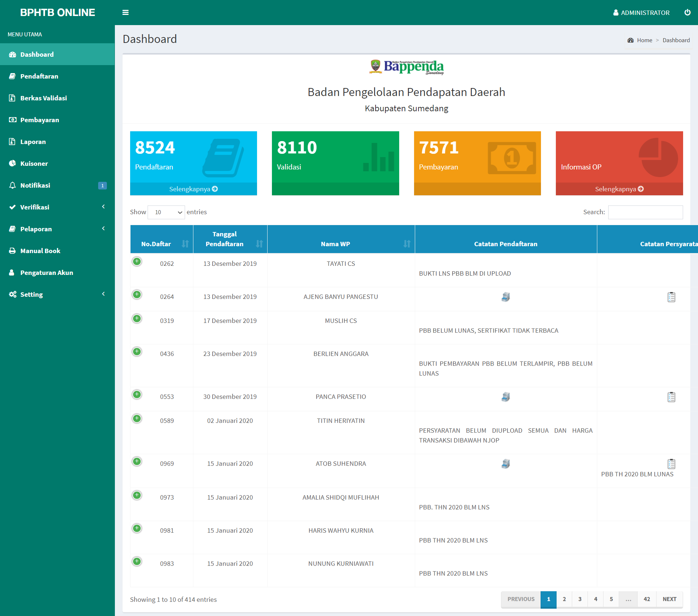Open the Show entries dropdown
The image size is (698, 616).
pyautogui.click(x=166, y=212)
